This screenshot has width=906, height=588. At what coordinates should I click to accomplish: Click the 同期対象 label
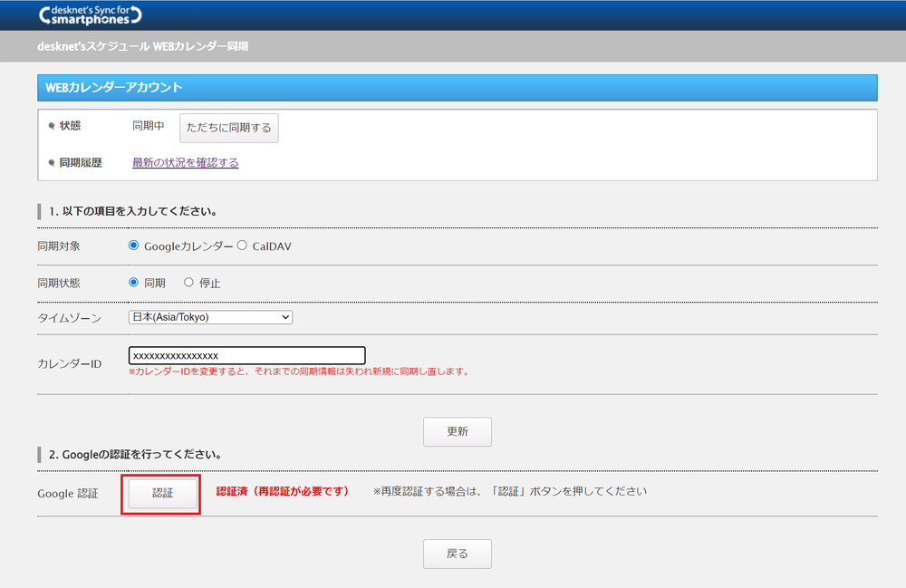(59, 246)
